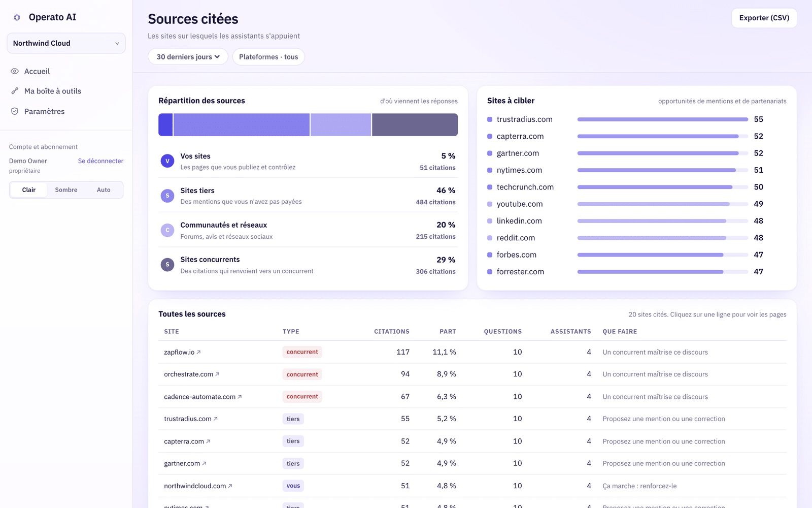Click the C badge for Communautés et réseaux
This screenshot has height=508, width=812.
pyautogui.click(x=167, y=230)
